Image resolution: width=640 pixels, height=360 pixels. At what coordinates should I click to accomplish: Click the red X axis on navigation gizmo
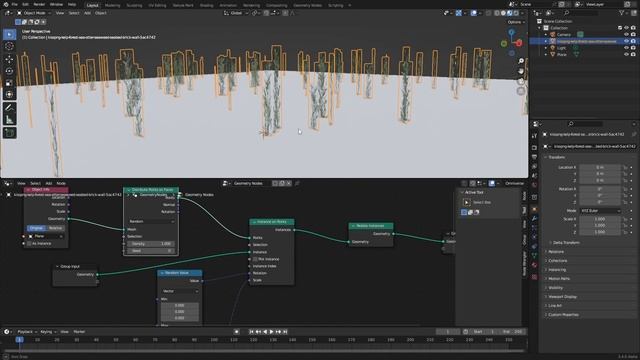click(x=519, y=42)
